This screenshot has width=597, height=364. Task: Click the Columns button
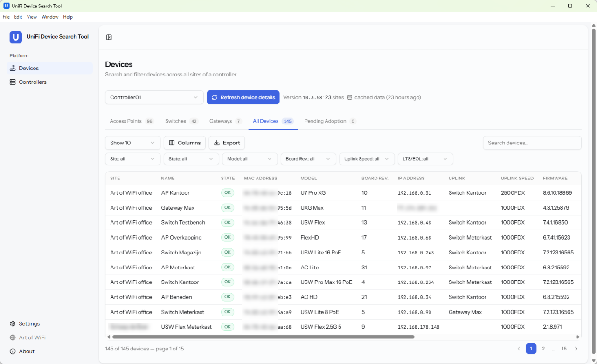(x=185, y=143)
